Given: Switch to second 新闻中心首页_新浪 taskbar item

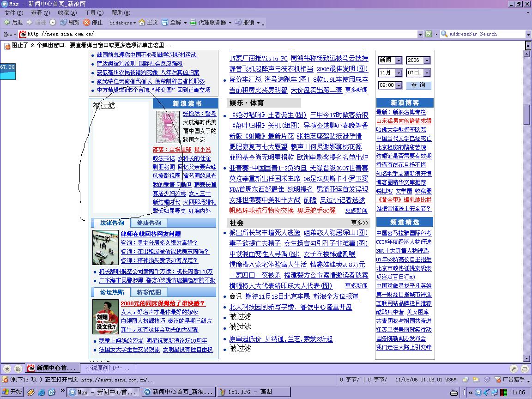Looking at the screenshot, I should click(178, 392).
